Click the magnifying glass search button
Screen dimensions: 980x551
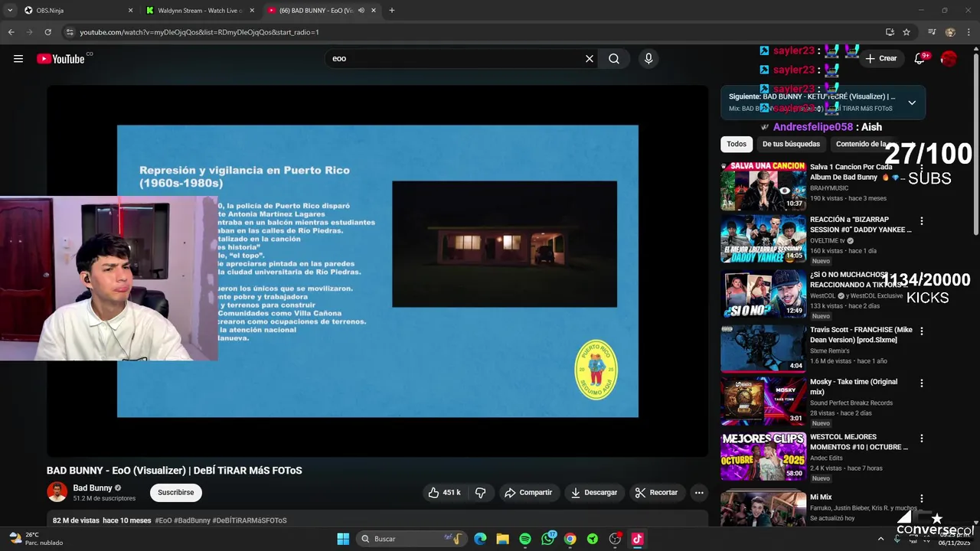click(614, 59)
